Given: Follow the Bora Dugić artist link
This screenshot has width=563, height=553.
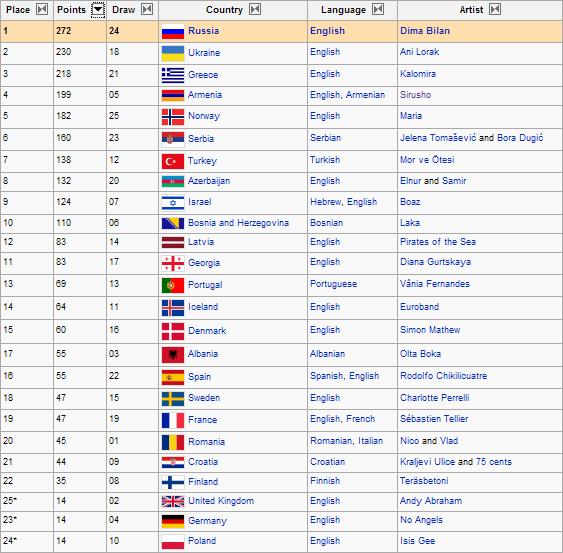Looking at the screenshot, I should click(x=520, y=138).
